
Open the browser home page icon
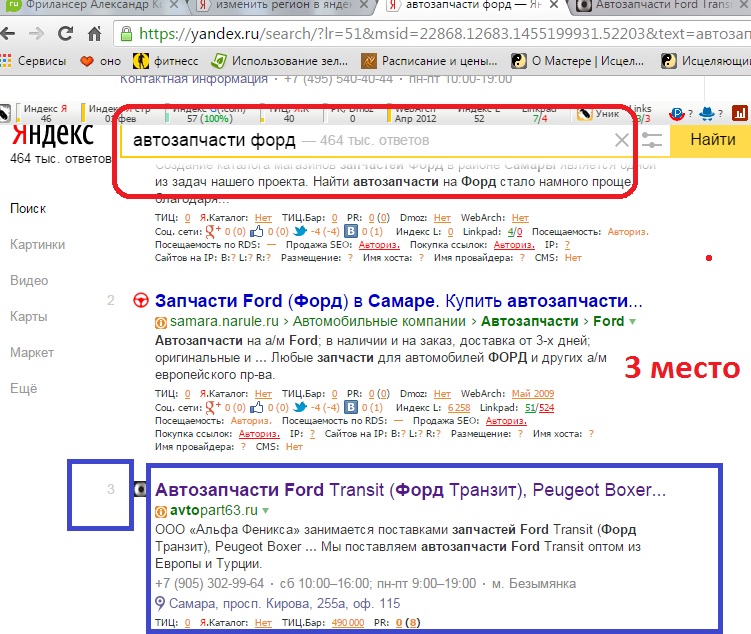coord(94,33)
